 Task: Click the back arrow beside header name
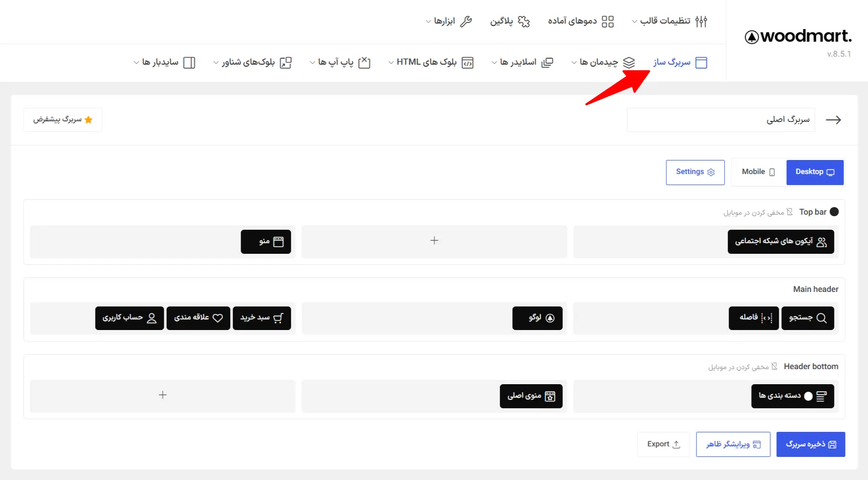click(x=833, y=120)
